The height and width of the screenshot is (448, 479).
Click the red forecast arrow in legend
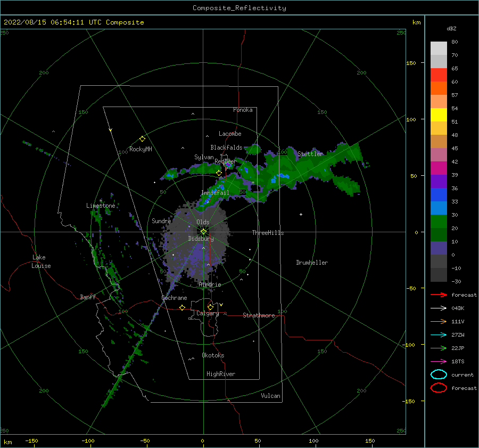pyautogui.click(x=439, y=295)
